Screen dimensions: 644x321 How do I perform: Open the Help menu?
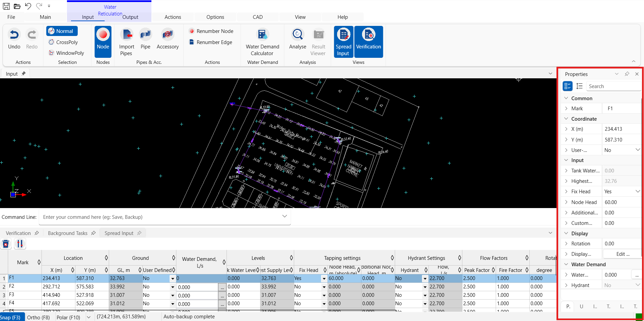click(343, 17)
